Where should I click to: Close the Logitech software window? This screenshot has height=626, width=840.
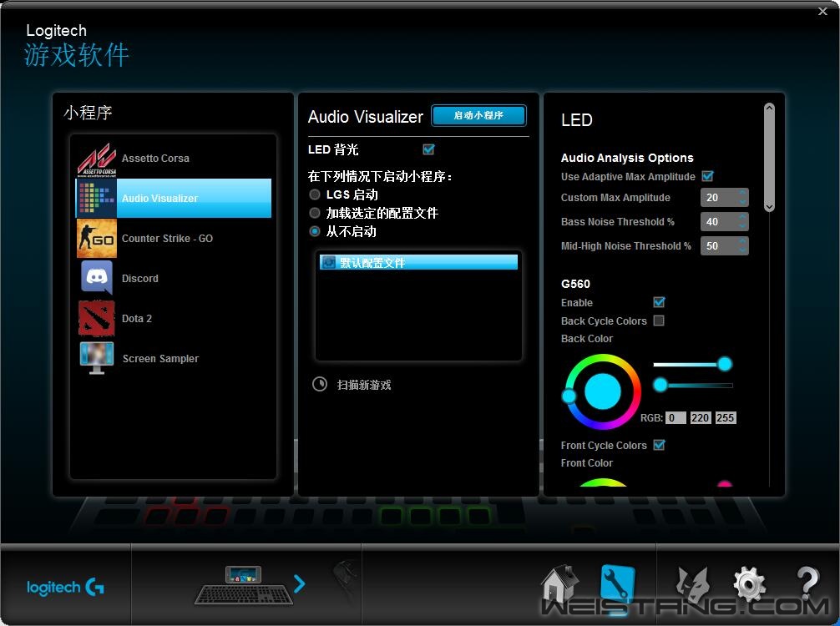pos(822,11)
